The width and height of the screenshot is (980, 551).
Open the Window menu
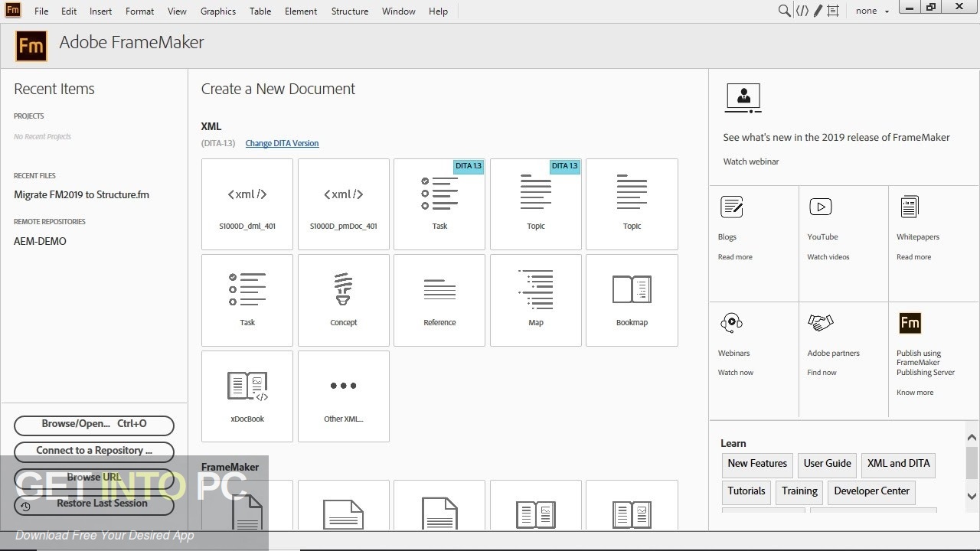[x=399, y=11]
